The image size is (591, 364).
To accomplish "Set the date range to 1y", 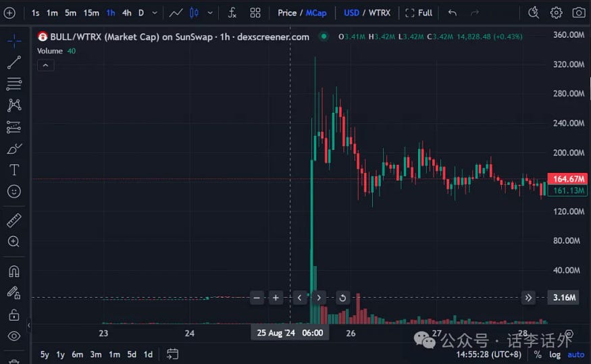I will pos(60,355).
